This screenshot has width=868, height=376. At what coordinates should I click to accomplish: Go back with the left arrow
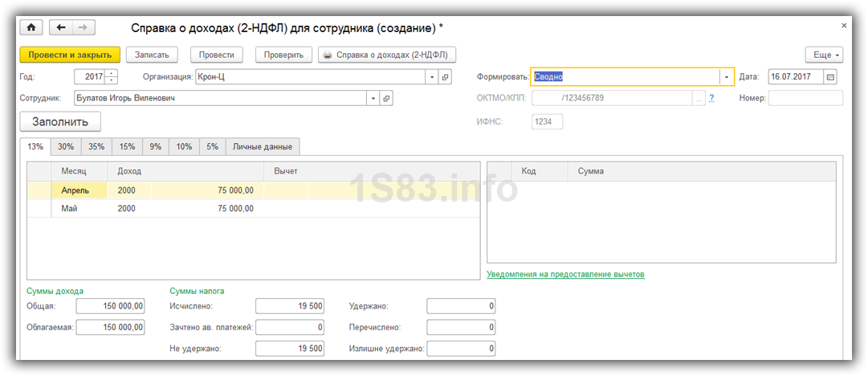click(x=62, y=27)
